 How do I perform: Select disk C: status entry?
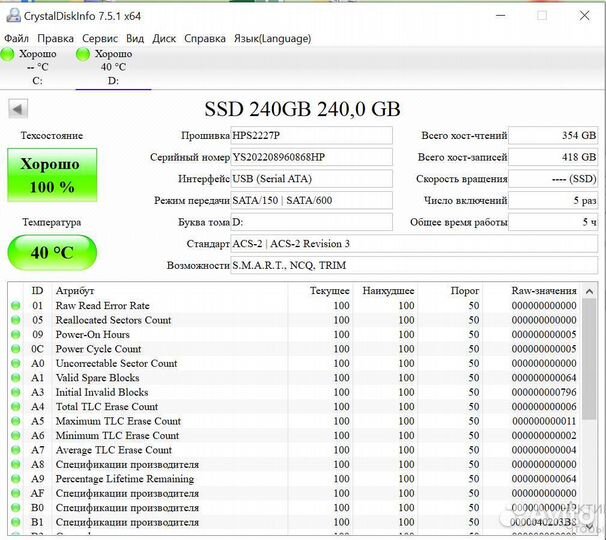click(37, 67)
